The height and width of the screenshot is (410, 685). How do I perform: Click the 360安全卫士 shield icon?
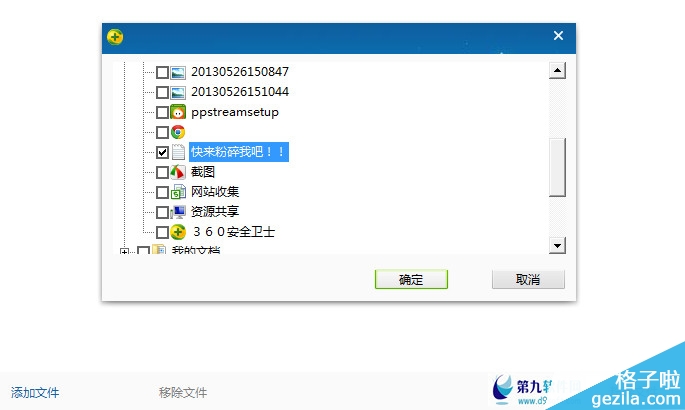[x=178, y=232]
